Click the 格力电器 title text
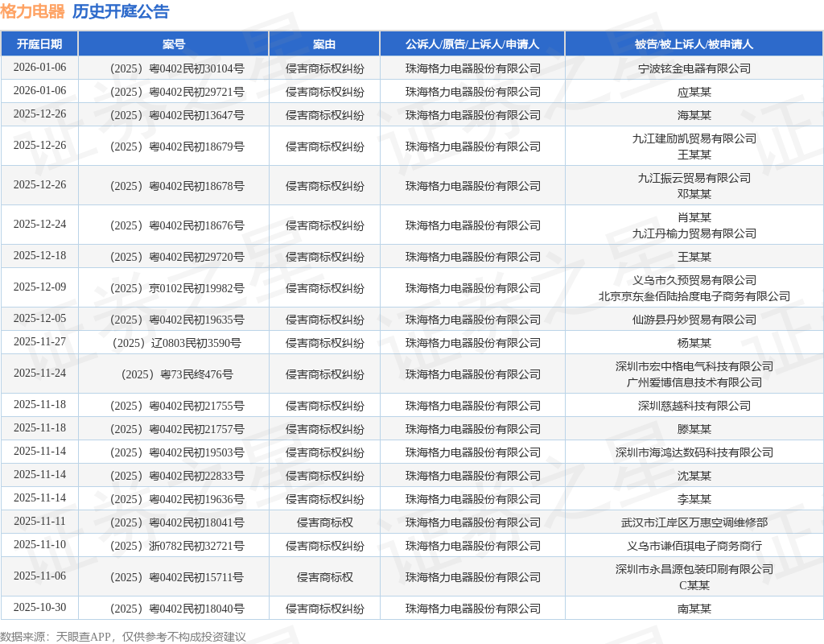This screenshot has height=644, width=824. click(x=32, y=11)
